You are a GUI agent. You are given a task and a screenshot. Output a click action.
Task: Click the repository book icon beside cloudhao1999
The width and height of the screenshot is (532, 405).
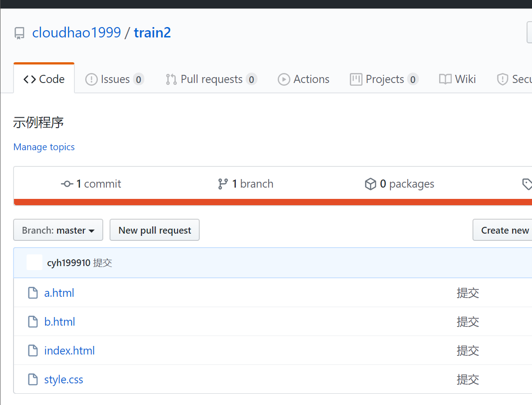click(x=19, y=33)
